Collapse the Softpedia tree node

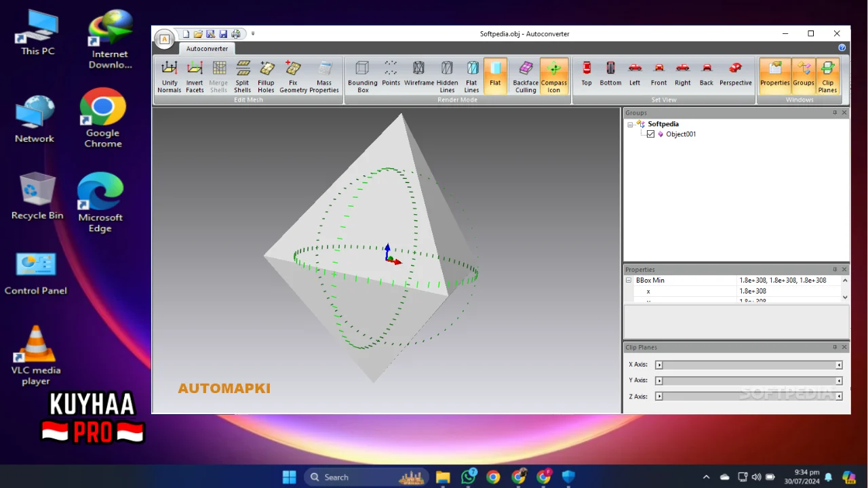pos(630,125)
